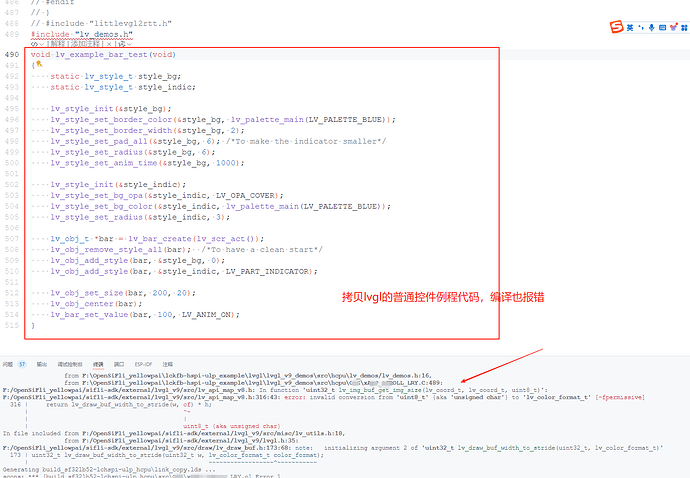This screenshot has width=690, height=478.
Task: Open the 输出 panel tab
Action: (41, 364)
